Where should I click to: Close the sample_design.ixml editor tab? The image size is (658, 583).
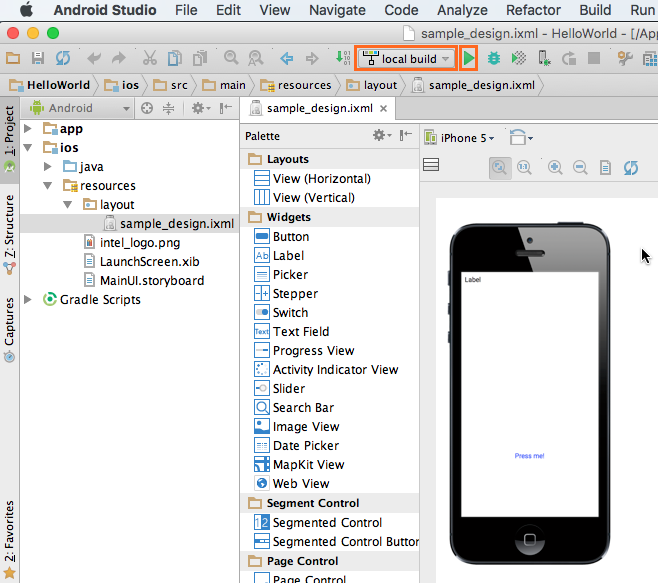point(383,108)
